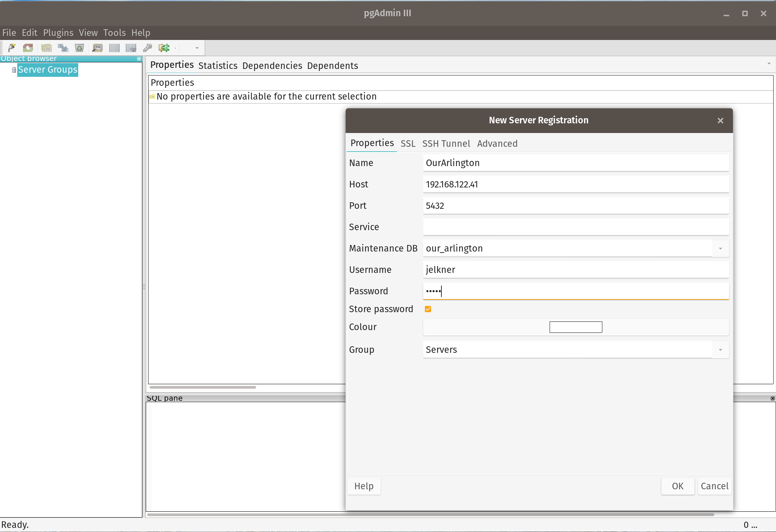Open the File menu
The height and width of the screenshot is (532, 776).
tap(9, 33)
